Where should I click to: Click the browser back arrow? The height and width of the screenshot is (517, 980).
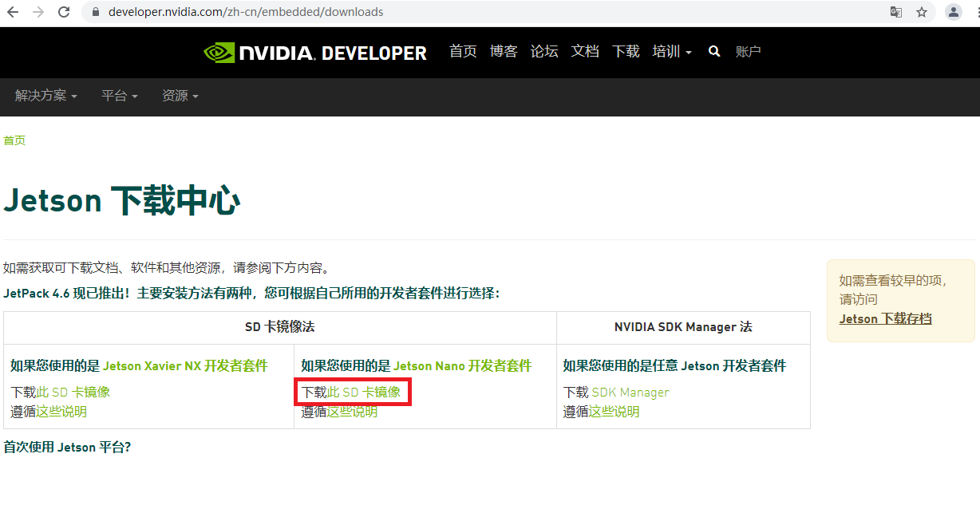coord(13,12)
